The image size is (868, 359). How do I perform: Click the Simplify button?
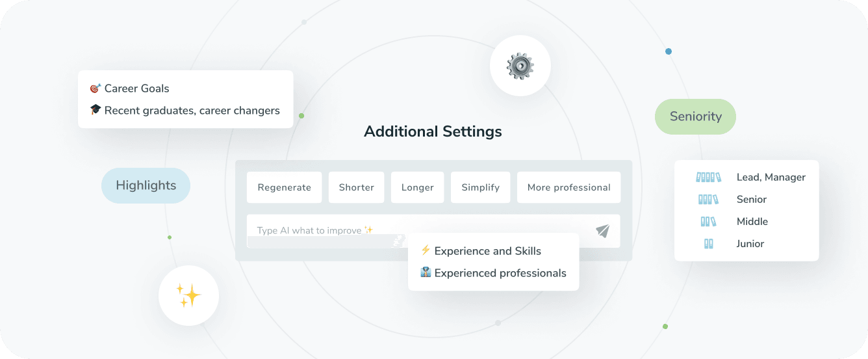(x=480, y=187)
